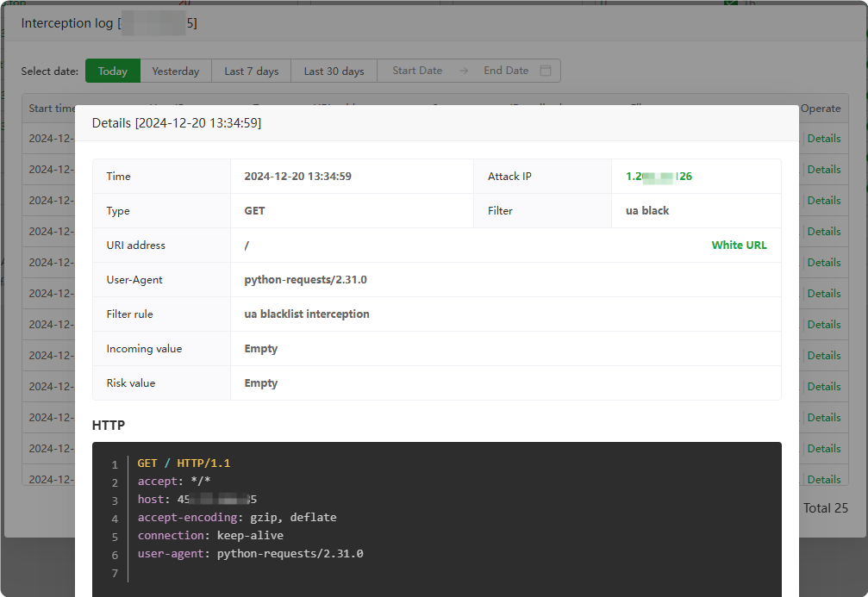
Task: Show logs from Last 30 days
Action: [x=334, y=71]
